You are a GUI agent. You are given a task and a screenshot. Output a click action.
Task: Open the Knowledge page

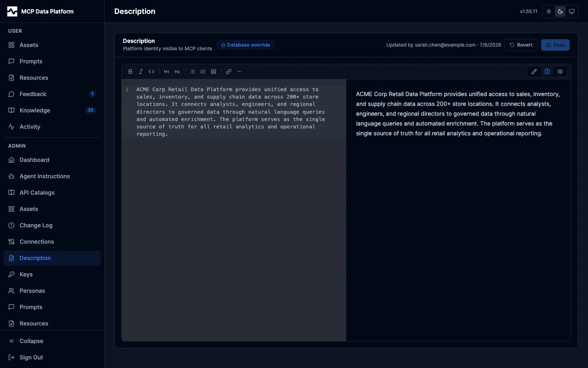tap(52, 110)
